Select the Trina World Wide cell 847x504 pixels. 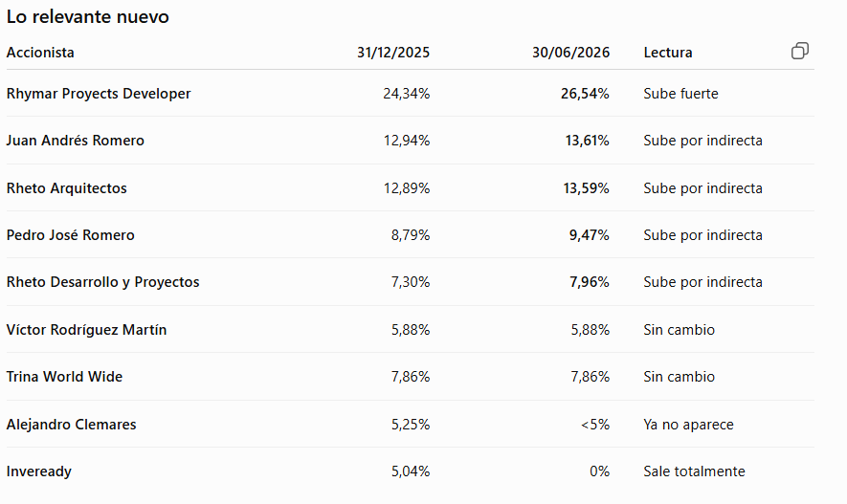[x=64, y=376]
